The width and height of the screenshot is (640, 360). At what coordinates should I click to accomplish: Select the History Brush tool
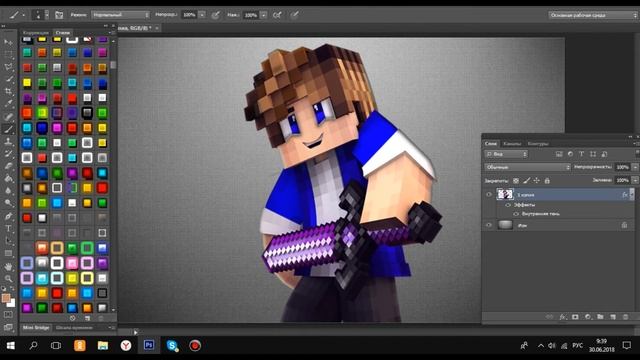[8, 154]
